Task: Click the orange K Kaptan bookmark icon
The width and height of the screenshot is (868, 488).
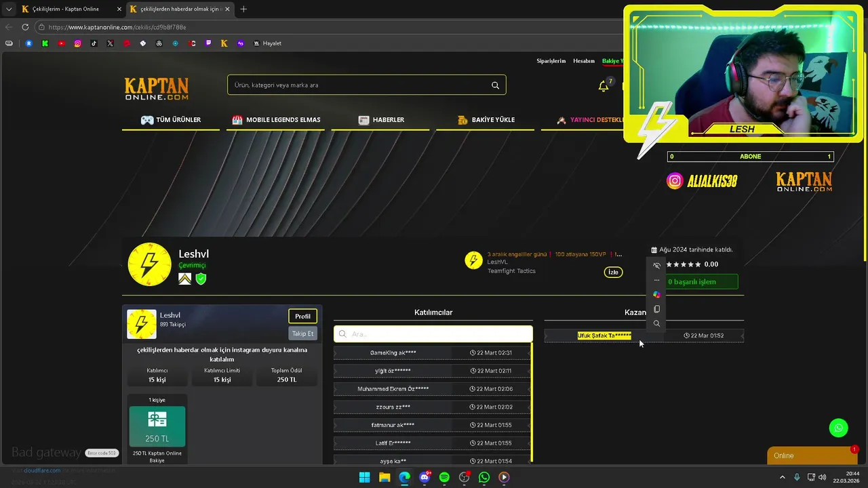Action: (224, 43)
